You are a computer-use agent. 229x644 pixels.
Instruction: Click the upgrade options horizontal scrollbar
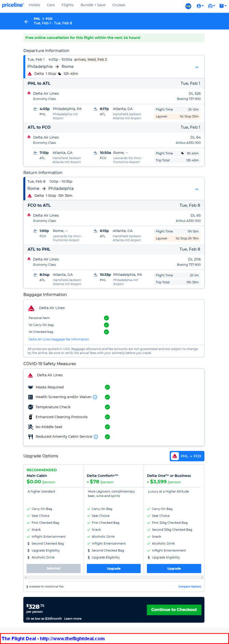pyautogui.click(x=114, y=577)
